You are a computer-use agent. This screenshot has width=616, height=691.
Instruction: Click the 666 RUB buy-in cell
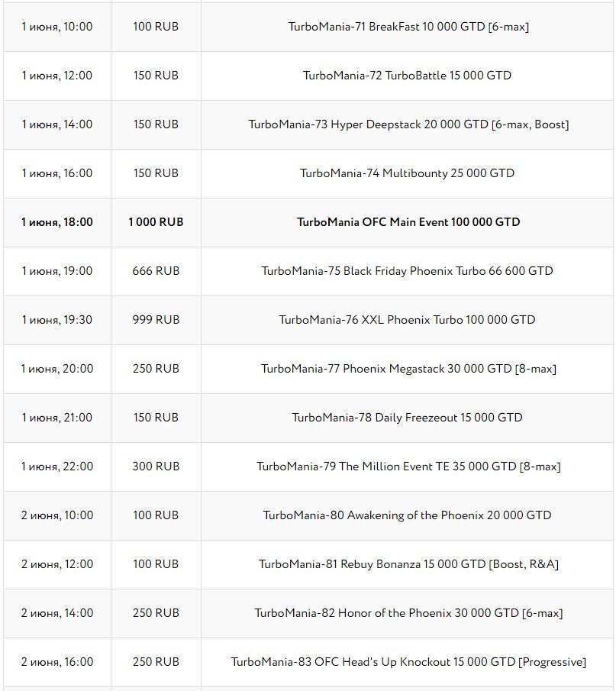156,271
